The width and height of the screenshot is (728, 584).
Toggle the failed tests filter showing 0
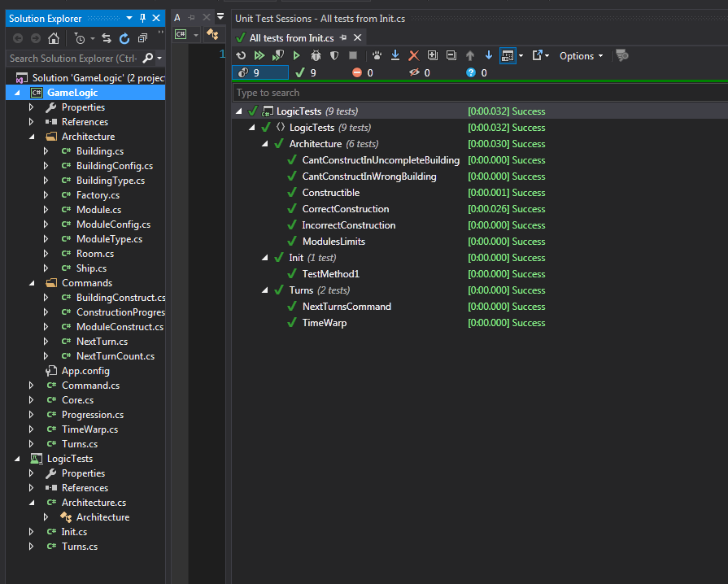[362, 72]
